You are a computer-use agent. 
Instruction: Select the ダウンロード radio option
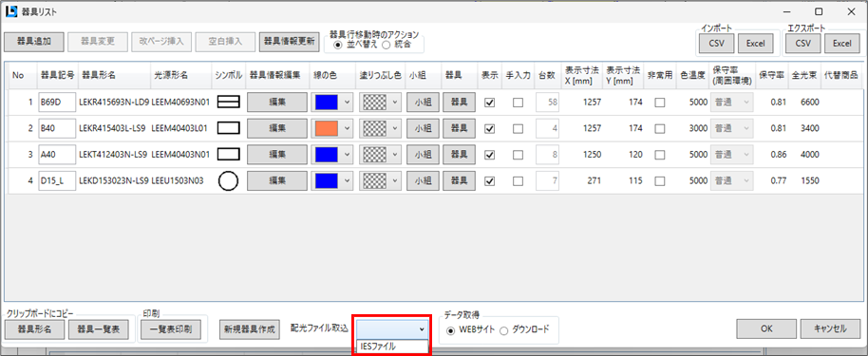pos(525,330)
